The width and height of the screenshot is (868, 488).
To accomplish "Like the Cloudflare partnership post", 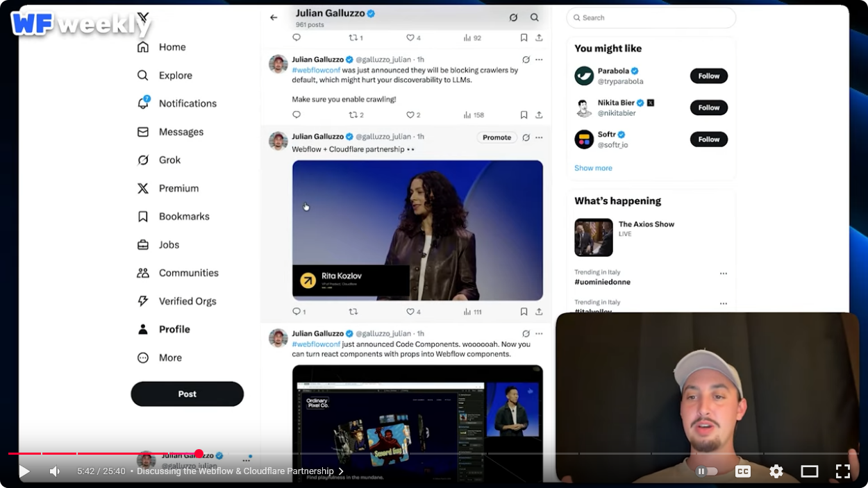I will coord(413,312).
